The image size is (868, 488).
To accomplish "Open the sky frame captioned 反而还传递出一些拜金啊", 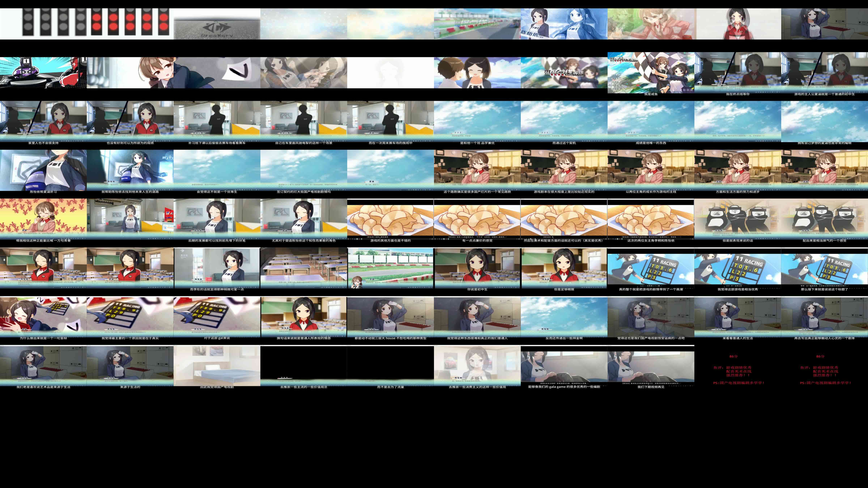I will point(564,317).
